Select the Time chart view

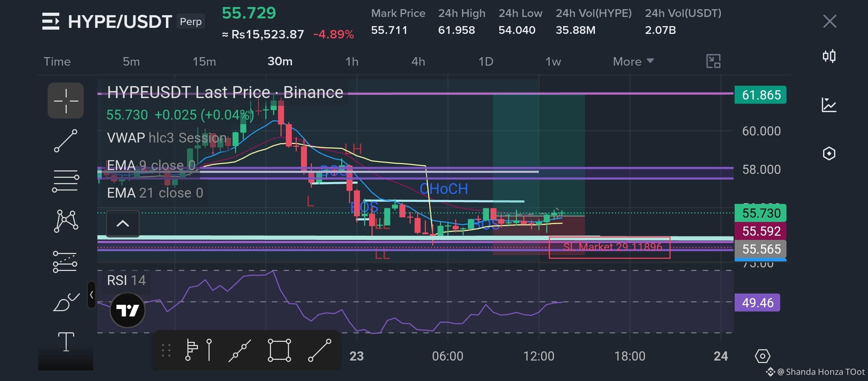[57, 61]
